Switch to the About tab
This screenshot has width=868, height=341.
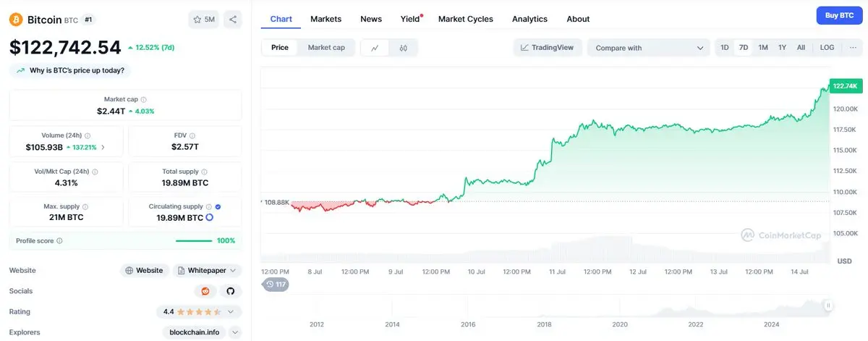(x=578, y=19)
